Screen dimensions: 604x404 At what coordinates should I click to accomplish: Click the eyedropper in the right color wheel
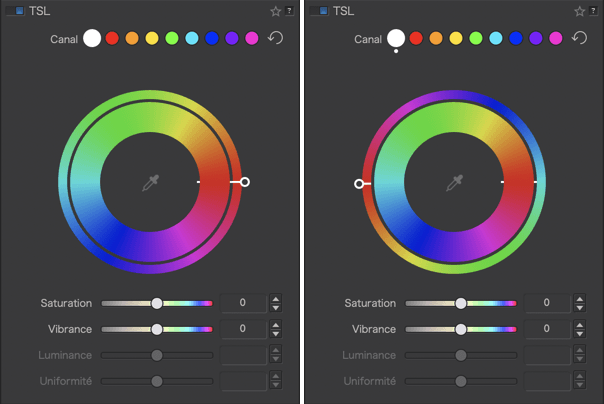point(454,183)
